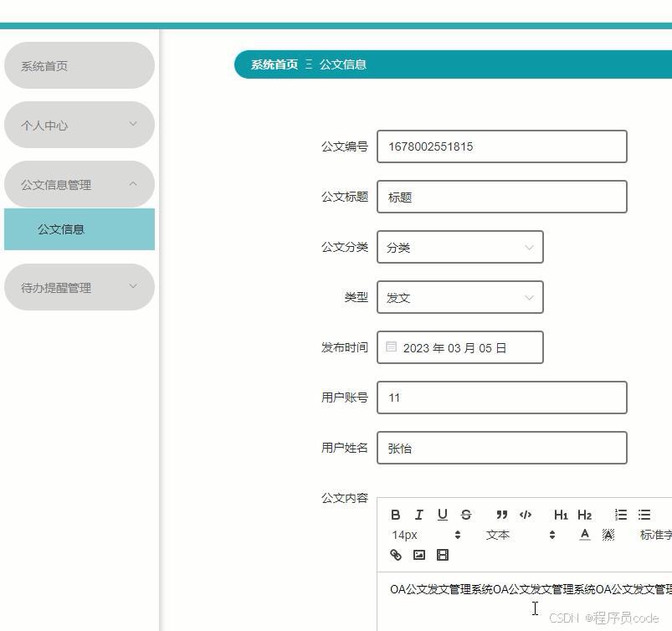The image size is (672, 631).
Task: Insert a hyperlink in the content
Action: pos(396,555)
